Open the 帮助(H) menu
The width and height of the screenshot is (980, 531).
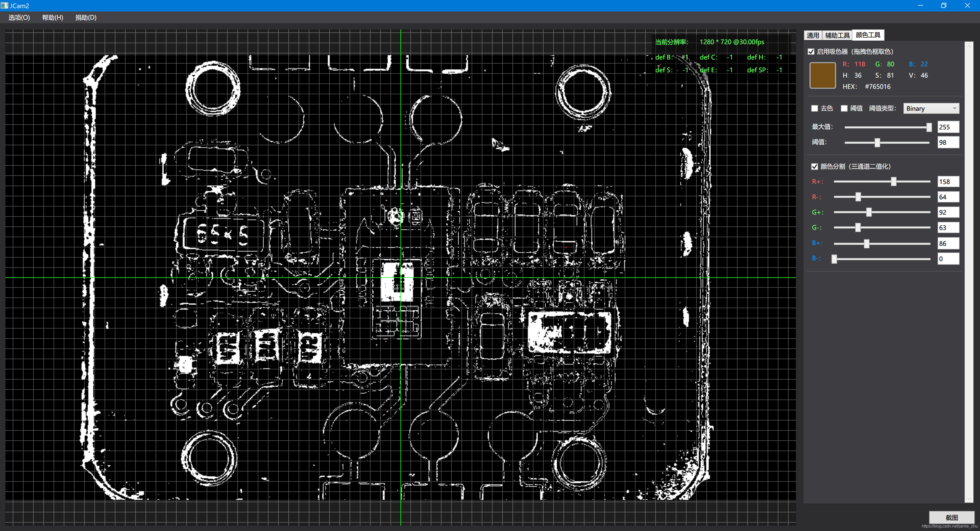tap(53, 18)
